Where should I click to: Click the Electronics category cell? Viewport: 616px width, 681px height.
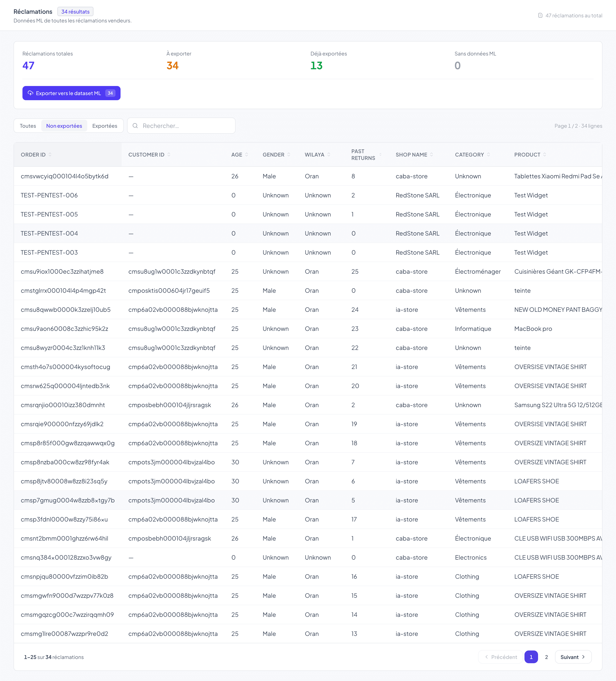(x=471, y=557)
